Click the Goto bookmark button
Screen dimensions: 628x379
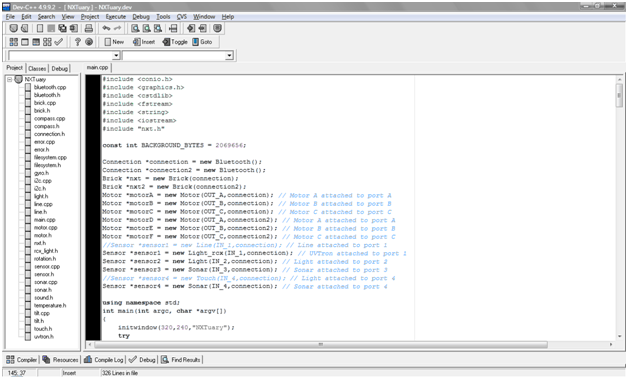tap(202, 42)
